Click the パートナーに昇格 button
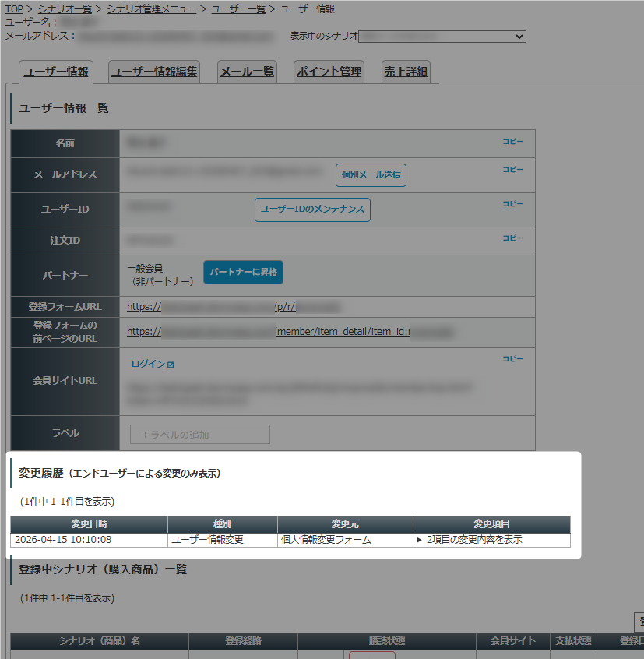Image resolution: width=644 pixels, height=659 pixels. pos(243,273)
